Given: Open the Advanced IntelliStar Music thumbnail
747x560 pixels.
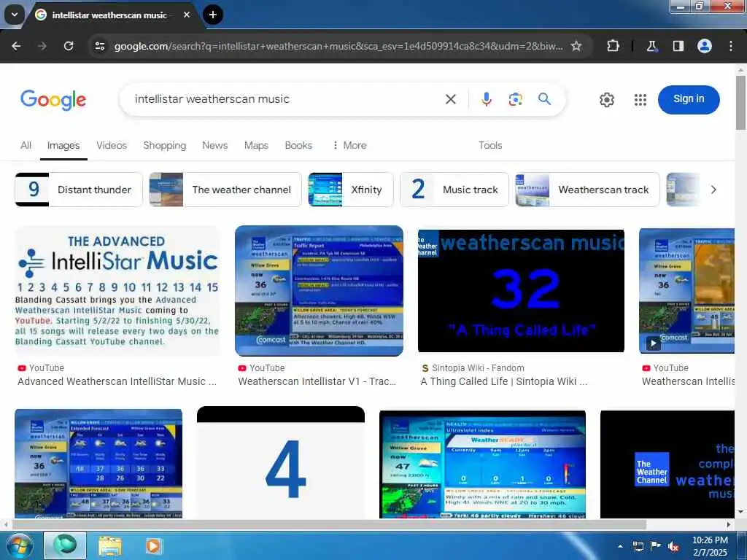Looking at the screenshot, I should click(x=117, y=290).
